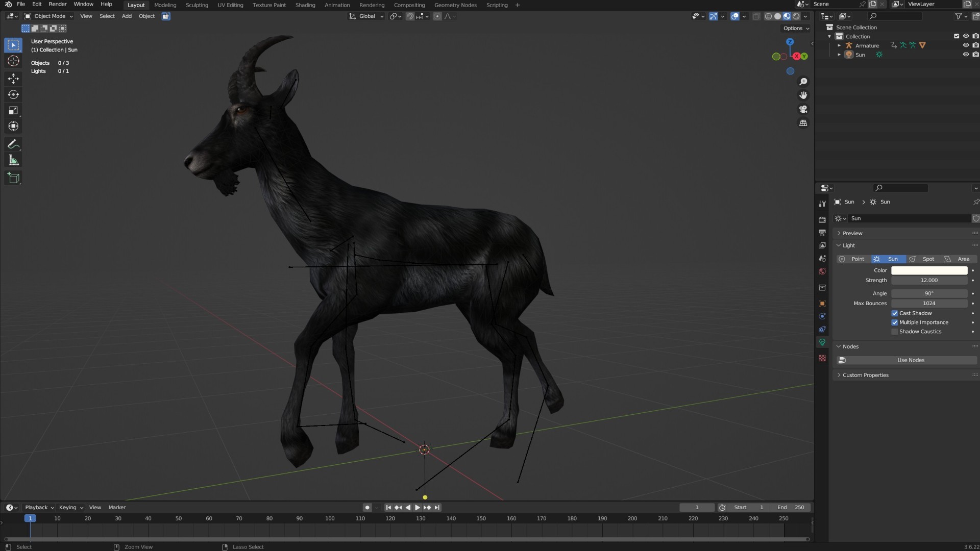
Task: Select the Move tool
Action: click(x=13, y=78)
